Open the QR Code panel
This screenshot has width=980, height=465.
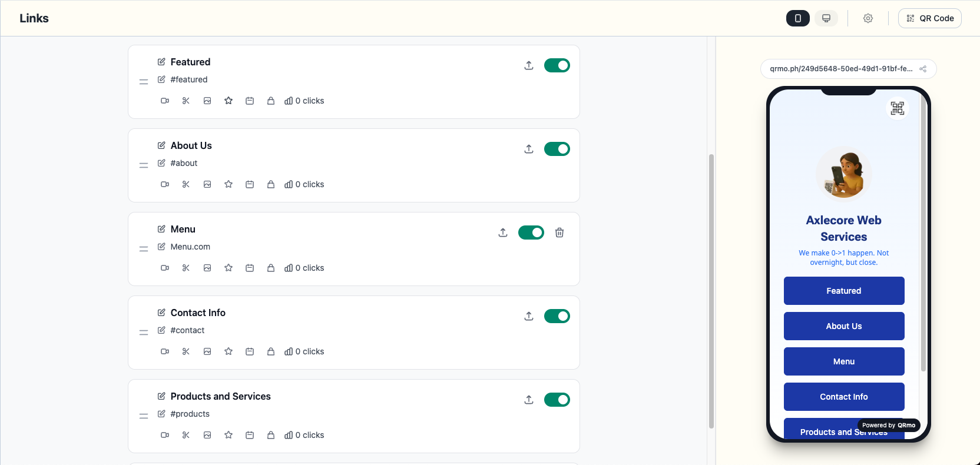[929, 18]
